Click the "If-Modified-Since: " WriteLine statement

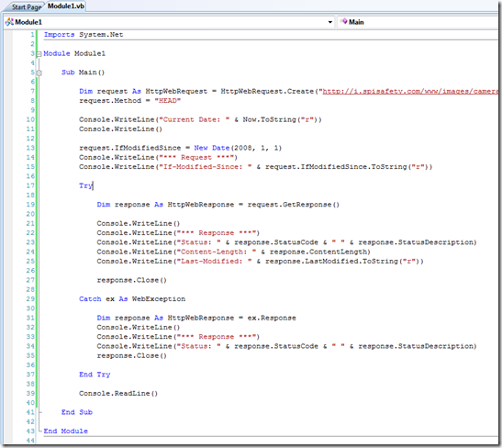(255, 167)
